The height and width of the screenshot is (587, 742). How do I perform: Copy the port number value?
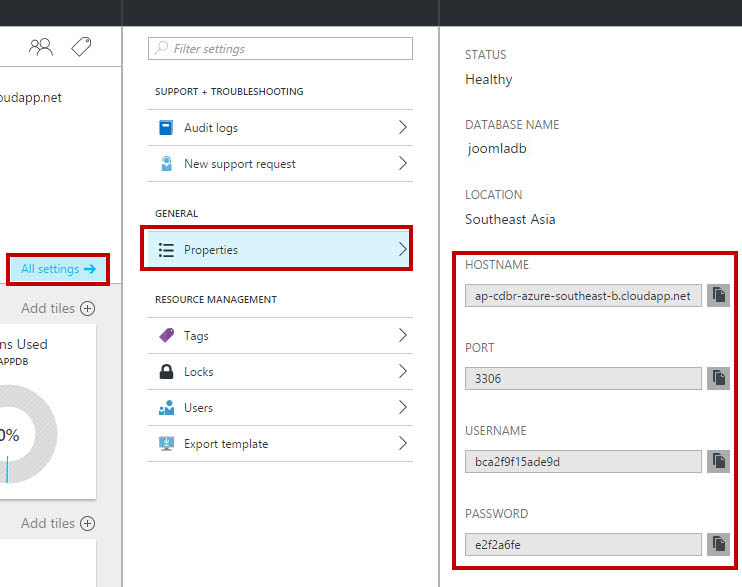(x=718, y=378)
